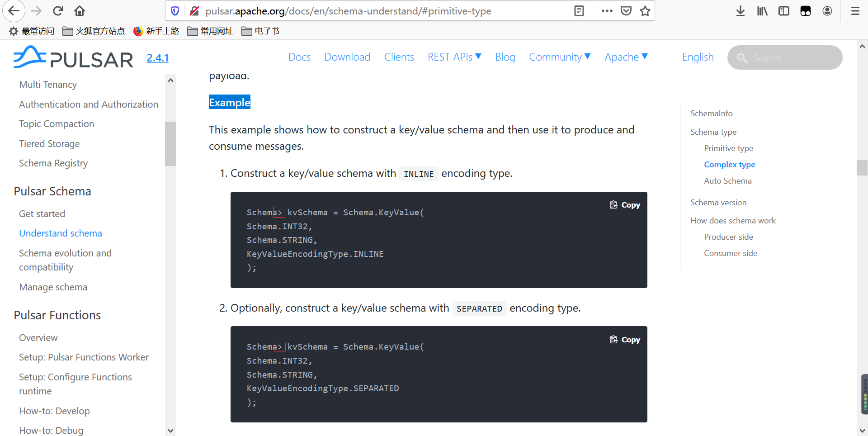Toggle reader view for this page

tap(579, 10)
